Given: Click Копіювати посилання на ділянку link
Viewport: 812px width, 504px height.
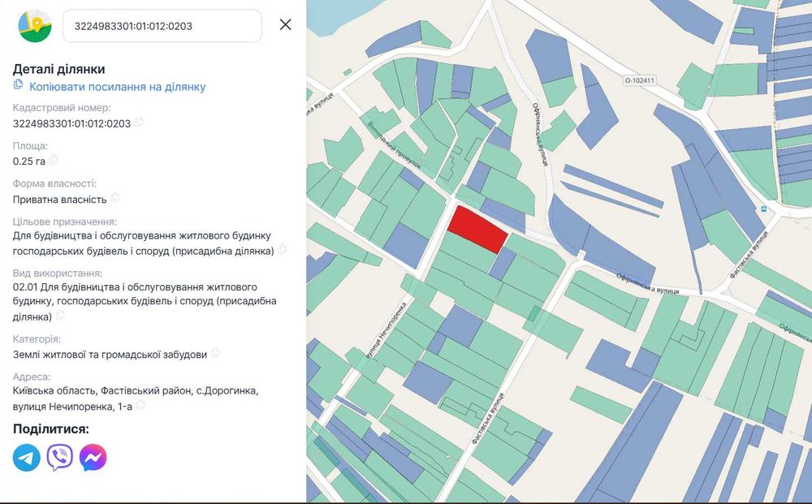Looking at the screenshot, I should pos(117,87).
